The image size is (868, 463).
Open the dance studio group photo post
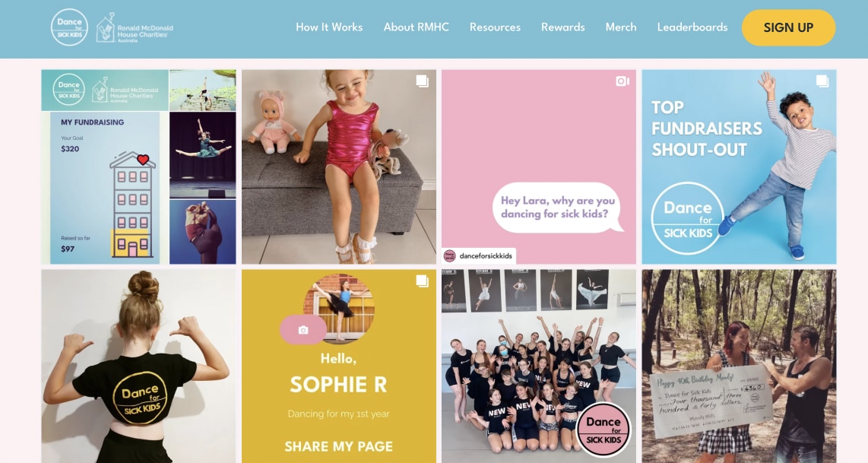click(539, 366)
